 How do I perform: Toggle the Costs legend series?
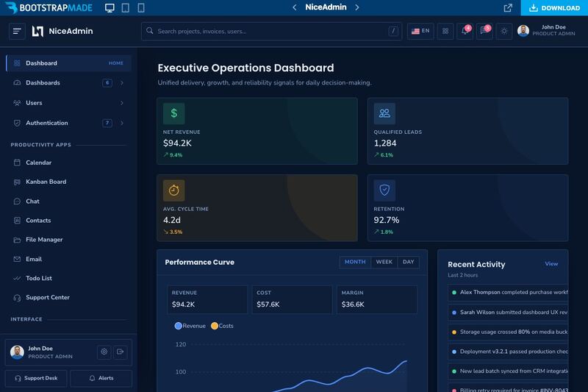[x=222, y=326]
